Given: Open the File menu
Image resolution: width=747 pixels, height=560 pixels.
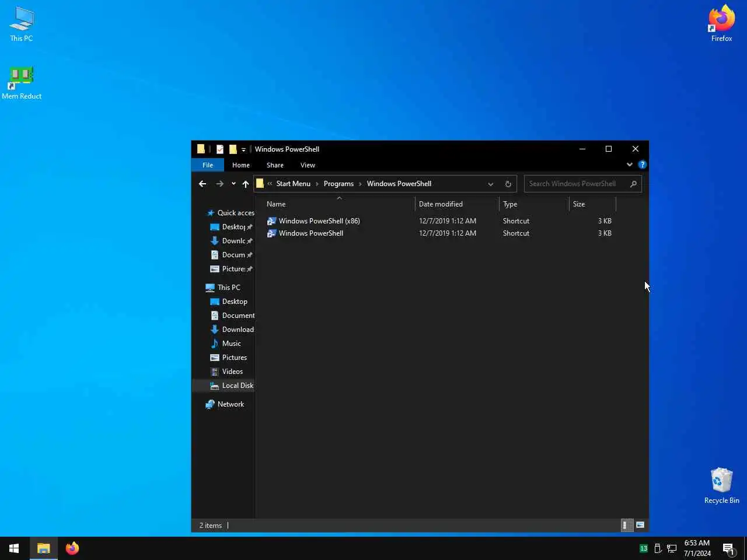Looking at the screenshot, I should tap(208, 165).
